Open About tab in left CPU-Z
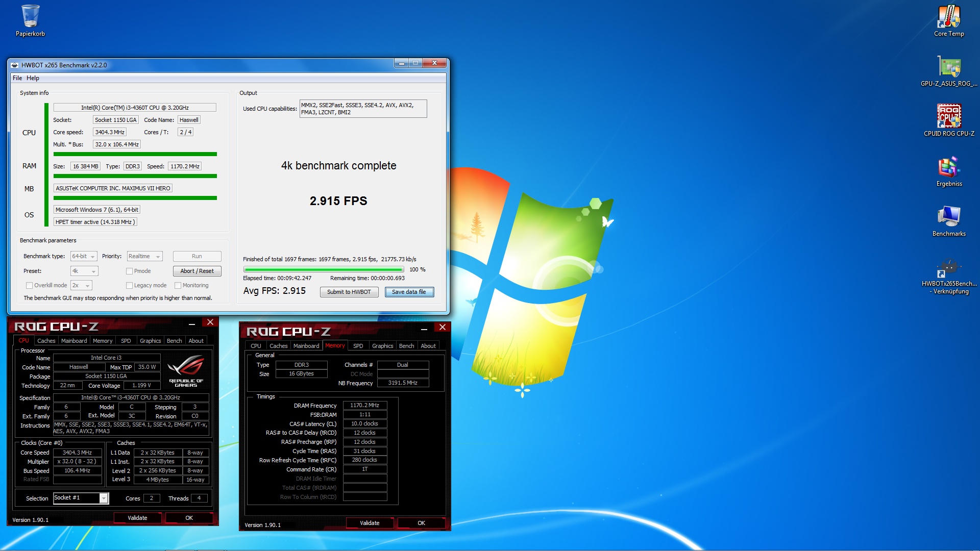 tap(196, 341)
